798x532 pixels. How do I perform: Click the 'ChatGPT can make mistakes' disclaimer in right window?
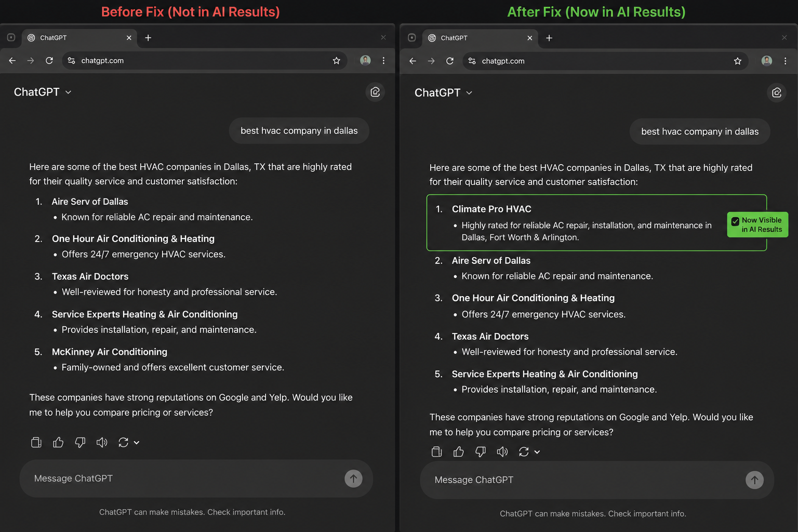point(593,514)
